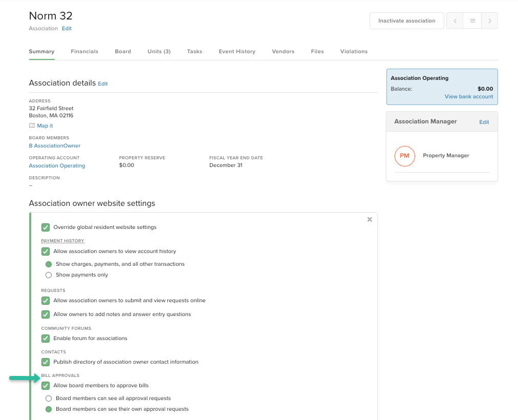This screenshot has height=420, width=518.
Task: Open board member B AssociationOwner
Action: pyautogui.click(x=54, y=146)
